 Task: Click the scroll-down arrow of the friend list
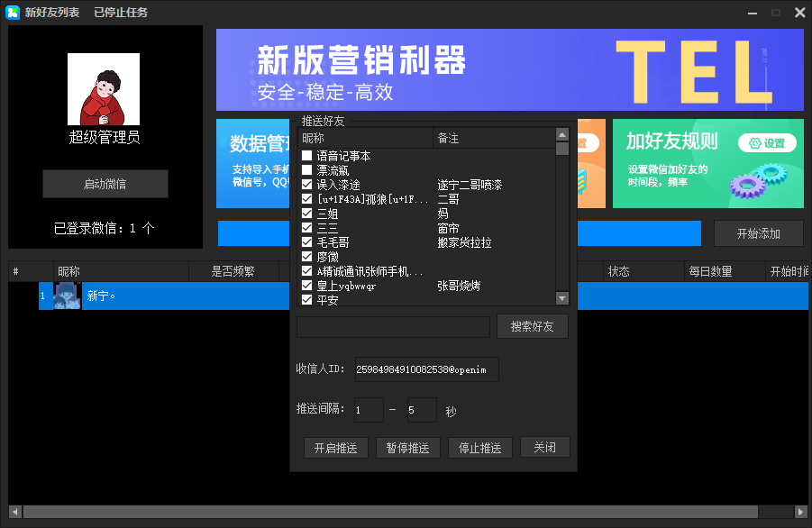[x=561, y=298]
